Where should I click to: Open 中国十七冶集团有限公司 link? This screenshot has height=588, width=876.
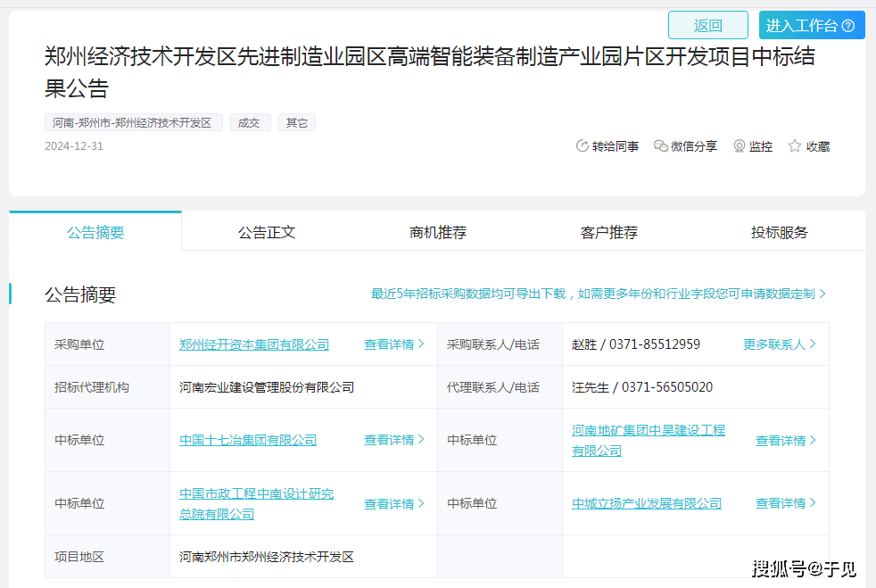pos(248,440)
